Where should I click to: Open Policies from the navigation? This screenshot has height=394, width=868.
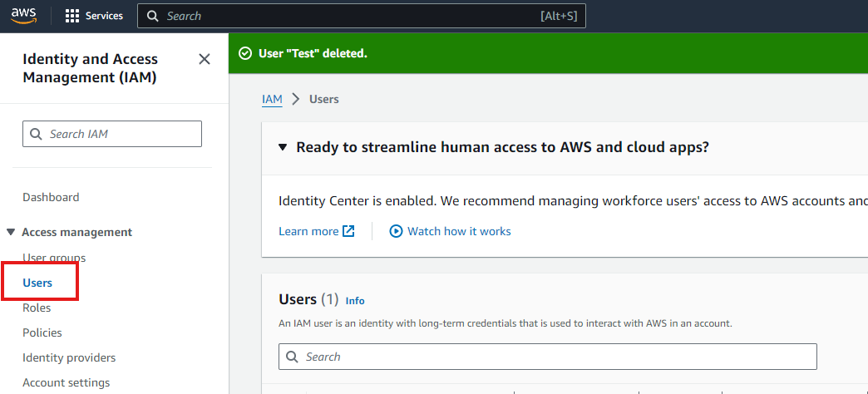click(x=42, y=332)
